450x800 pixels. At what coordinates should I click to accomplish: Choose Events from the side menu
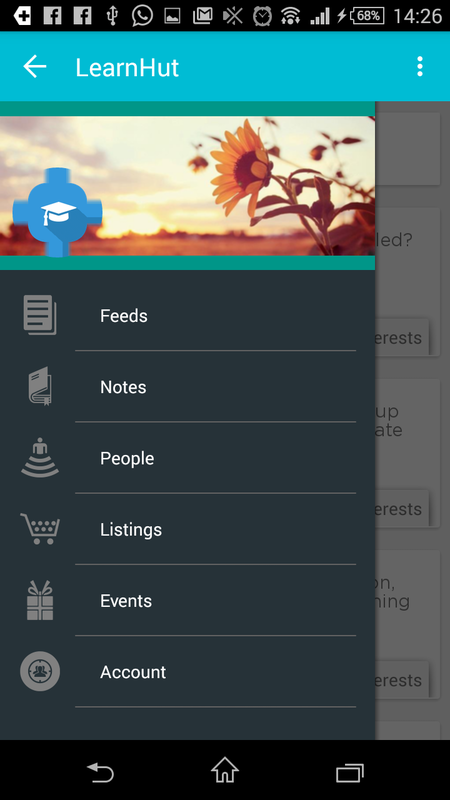click(x=187, y=601)
